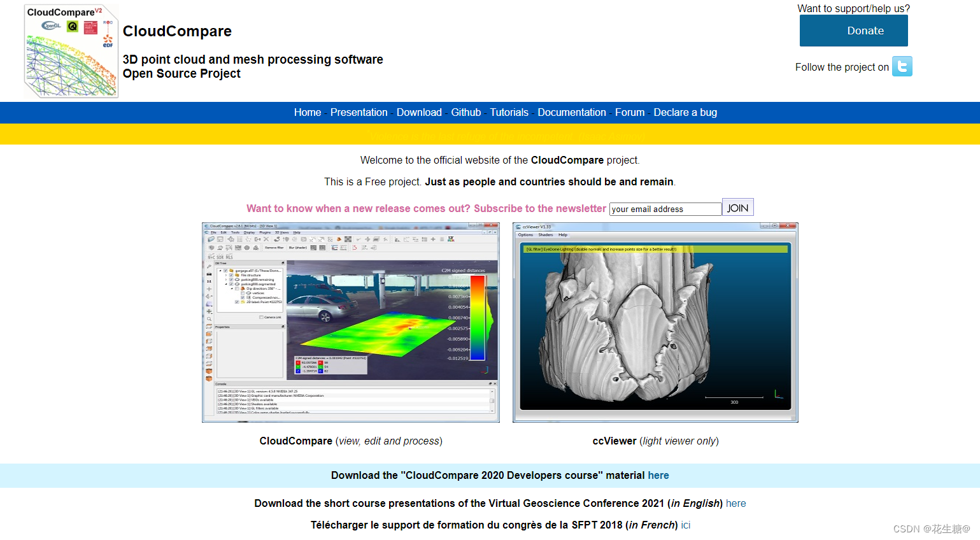980x540 pixels.
Task: Open the Presentation page
Action: tap(359, 112)
